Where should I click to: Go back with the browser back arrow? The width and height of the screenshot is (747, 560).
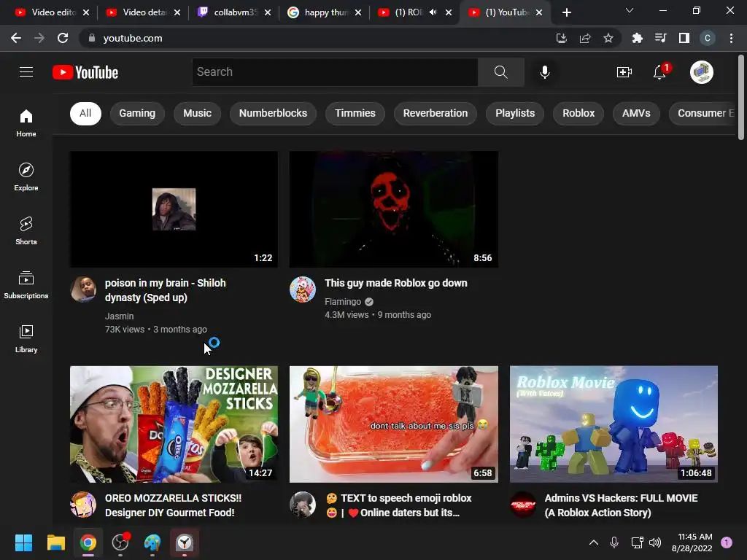(16, 38)
